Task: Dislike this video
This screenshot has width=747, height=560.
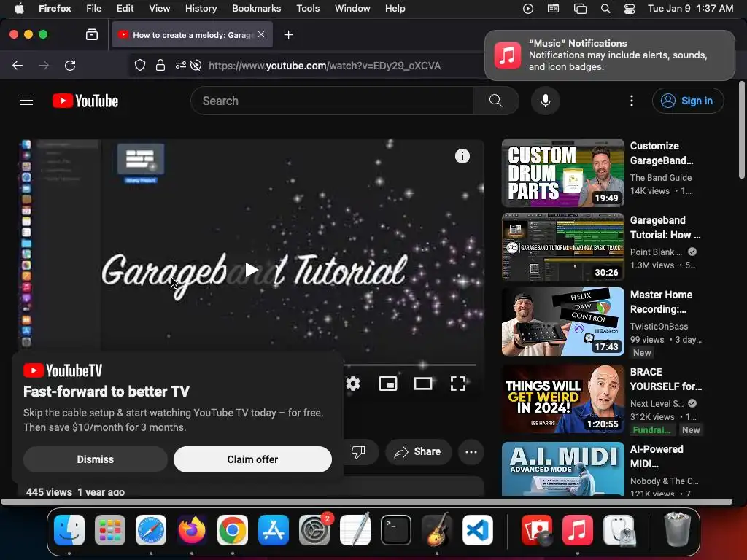Action: click(x=358, y=451)
